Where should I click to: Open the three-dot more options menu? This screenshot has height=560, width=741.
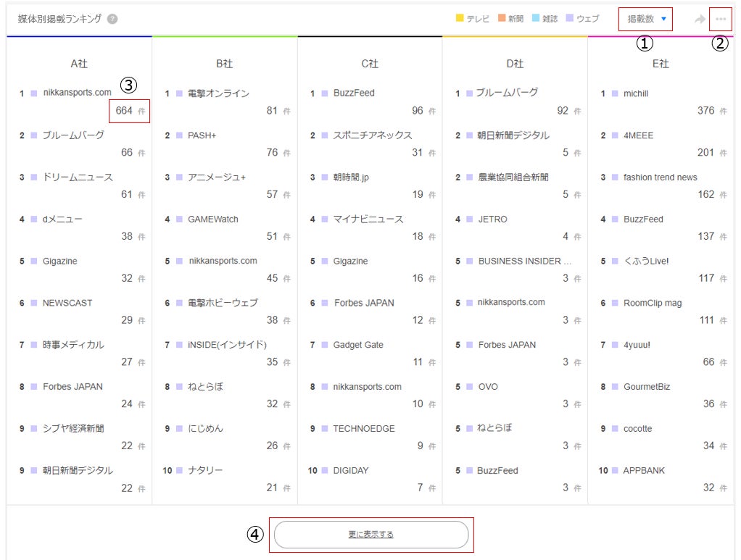pos(721,19)
